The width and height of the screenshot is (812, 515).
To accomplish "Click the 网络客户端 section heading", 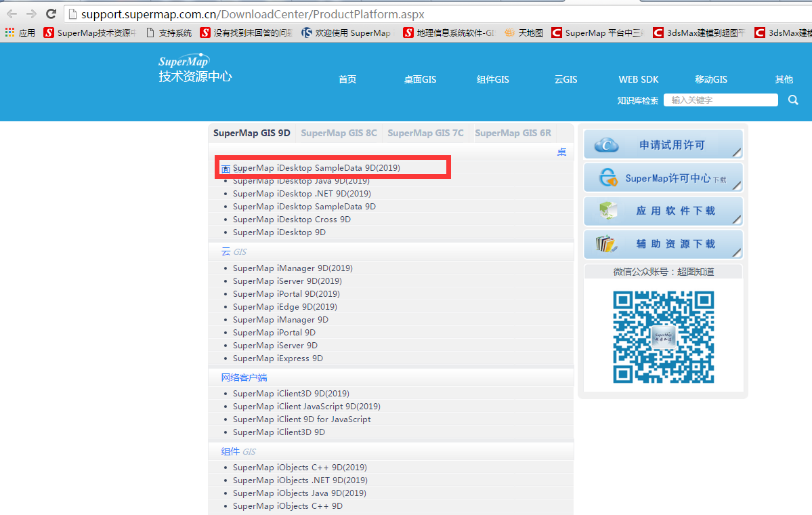I will click(x=244, y=377).
